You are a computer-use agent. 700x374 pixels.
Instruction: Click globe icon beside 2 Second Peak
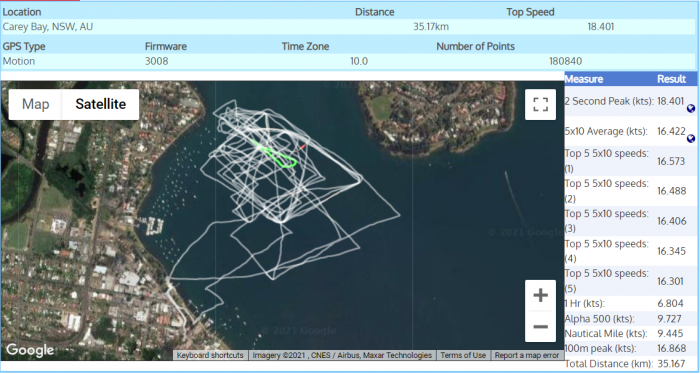click(691, 108)
